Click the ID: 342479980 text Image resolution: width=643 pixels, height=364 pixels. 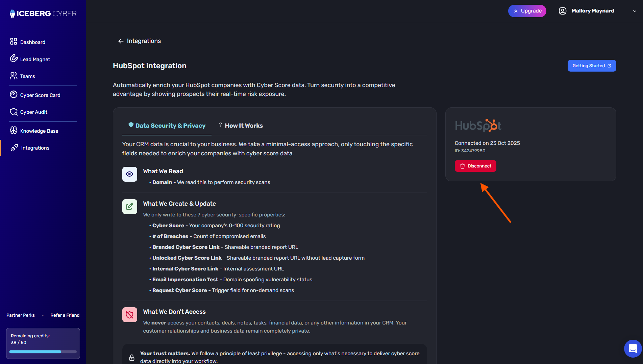(470, 151)
